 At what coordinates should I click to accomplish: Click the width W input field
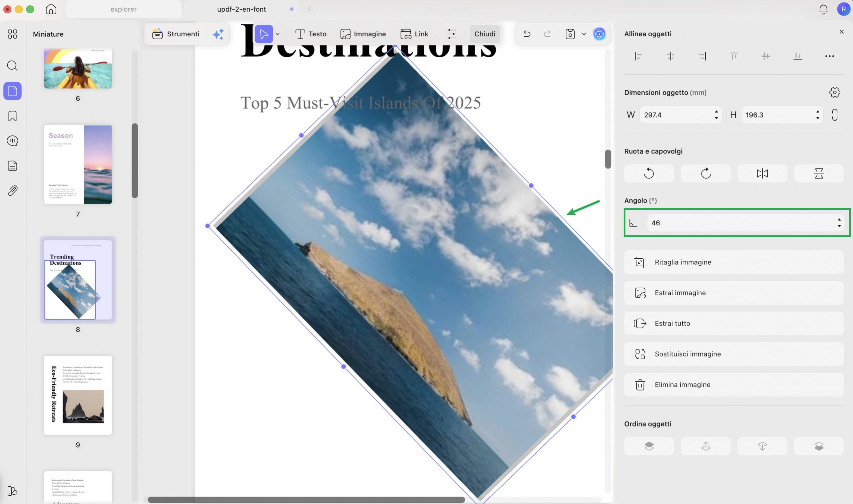pyautogui.click(x=680, y=115)
